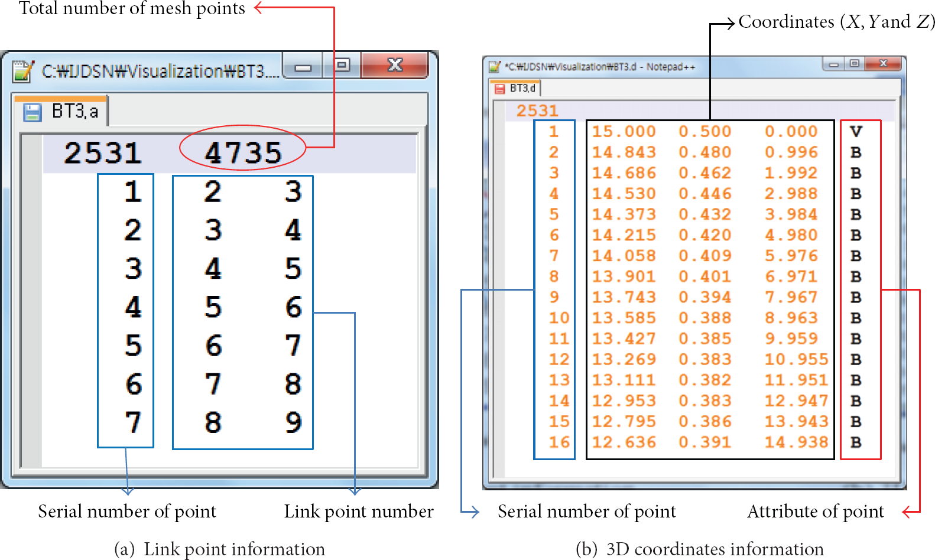The height and width of the screenshot is (560, 935).
Task: Click the 4735 value in the first line
Action: pyautogui.click(x=243, y=153)
